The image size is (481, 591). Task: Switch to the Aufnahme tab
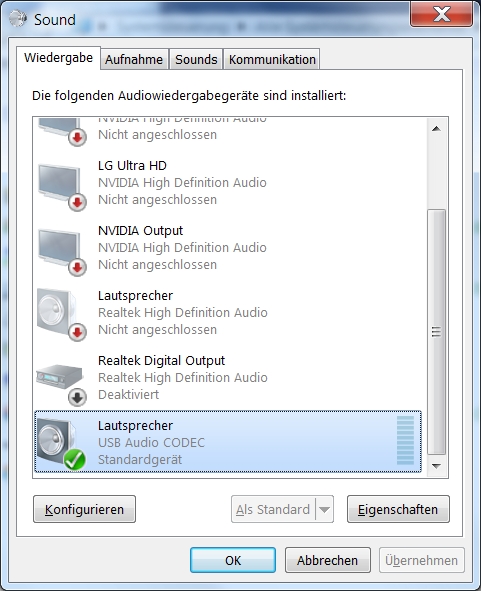134,60
